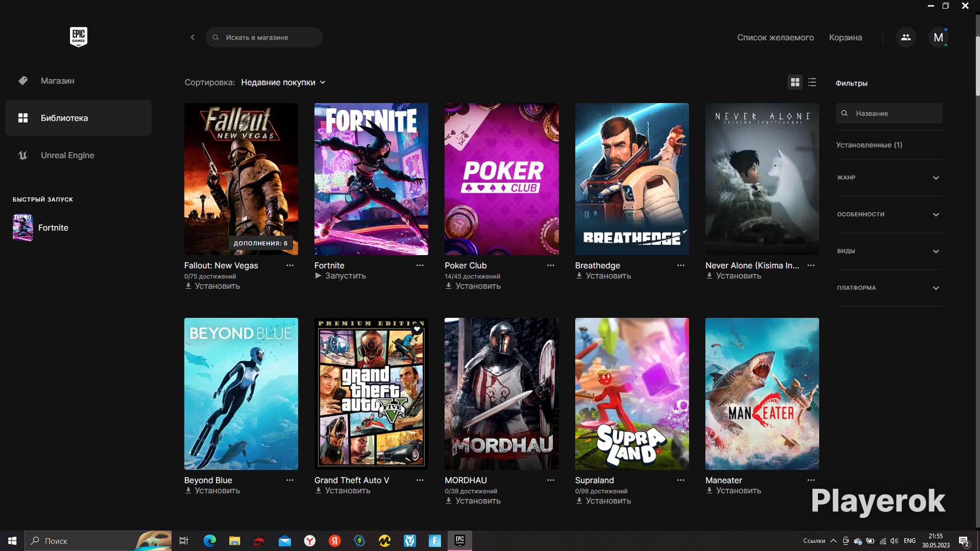
Task: Switch to list view
Action: 812,82
